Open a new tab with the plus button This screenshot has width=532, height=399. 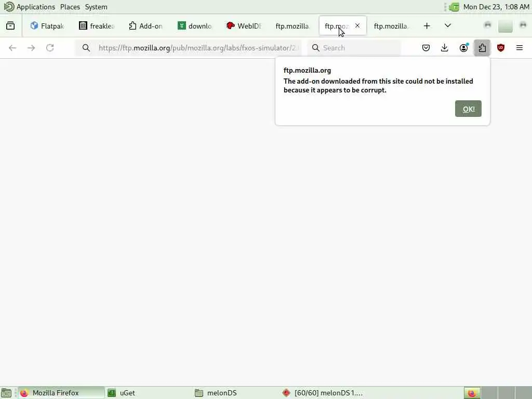pyautogui.click(x=427, y=26)
